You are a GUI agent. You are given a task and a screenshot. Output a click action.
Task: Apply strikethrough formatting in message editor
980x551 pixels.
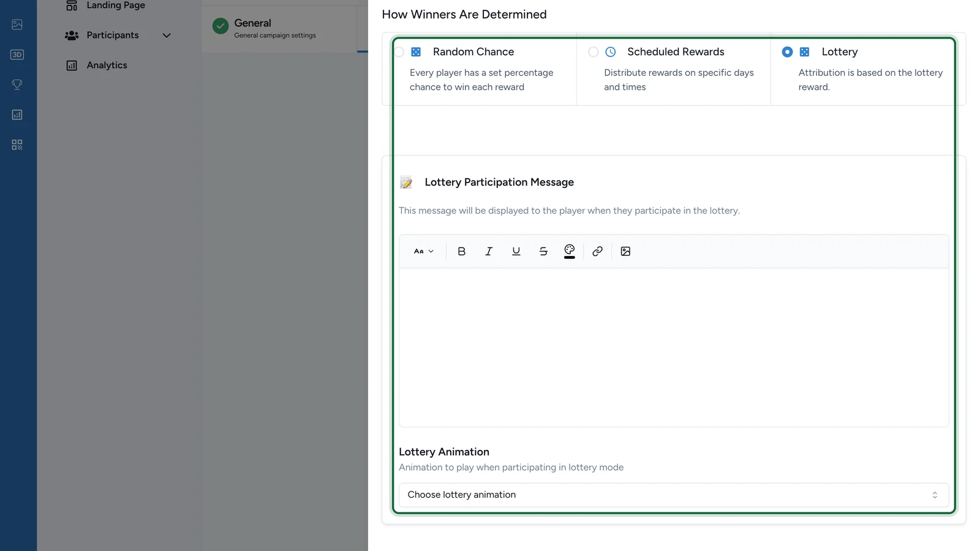coord(543,251)
